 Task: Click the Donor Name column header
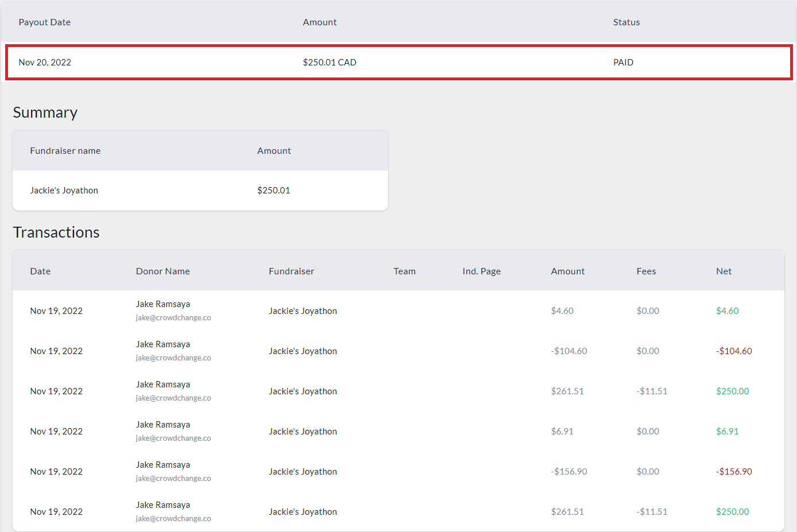[x=162, y=271]
